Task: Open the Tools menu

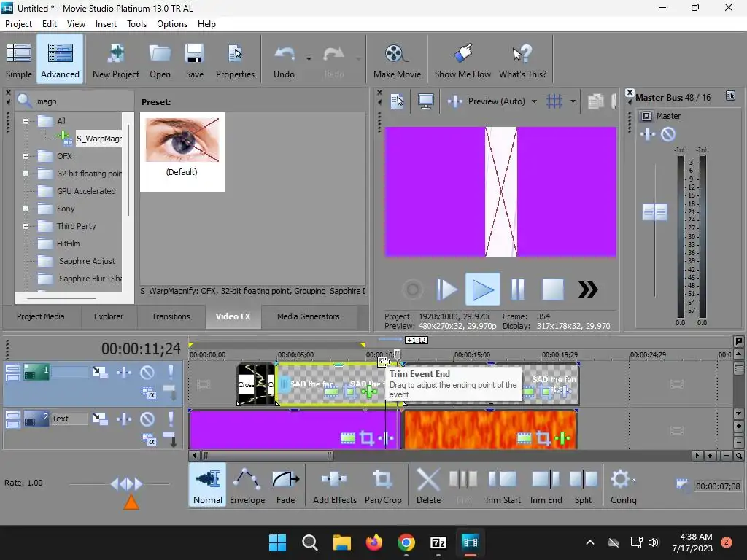Action: point(136,24)
